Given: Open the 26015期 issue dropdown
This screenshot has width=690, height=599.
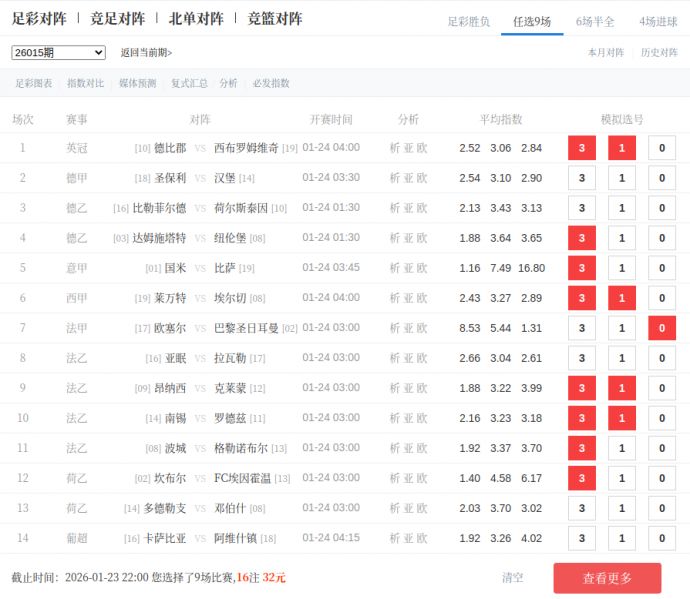Looking at the screenshot, I should (58, 53).
